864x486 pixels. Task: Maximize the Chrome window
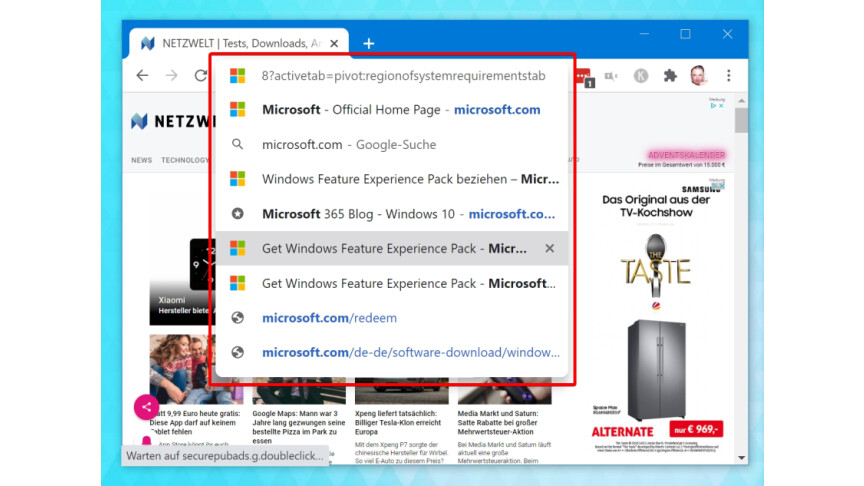pos(685,34)
